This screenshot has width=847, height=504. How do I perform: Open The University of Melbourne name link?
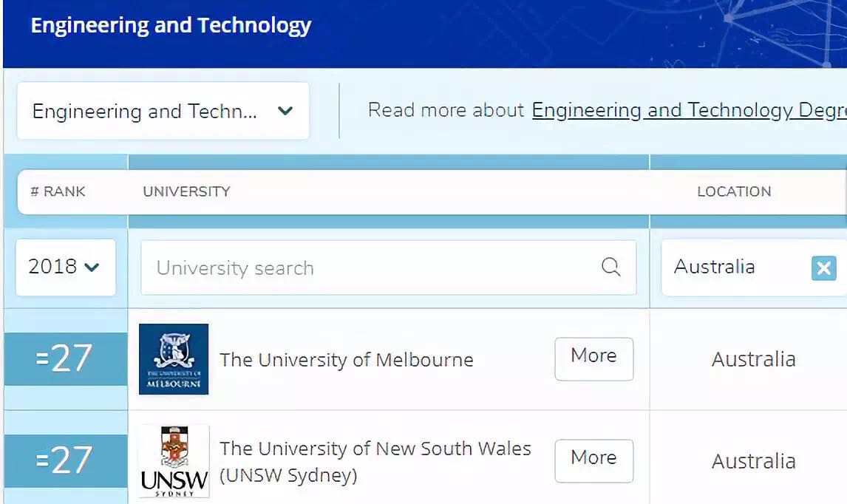346,360
